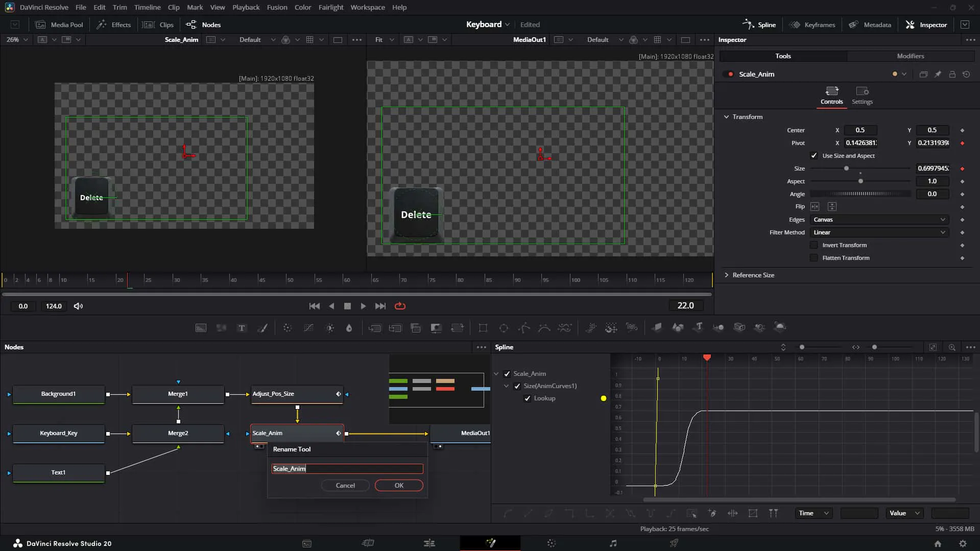Image resolution: width=980 pixels, height=551 pixels.
Task: Add a Rectangle mask from toolbar
Action: click(483, 328)
